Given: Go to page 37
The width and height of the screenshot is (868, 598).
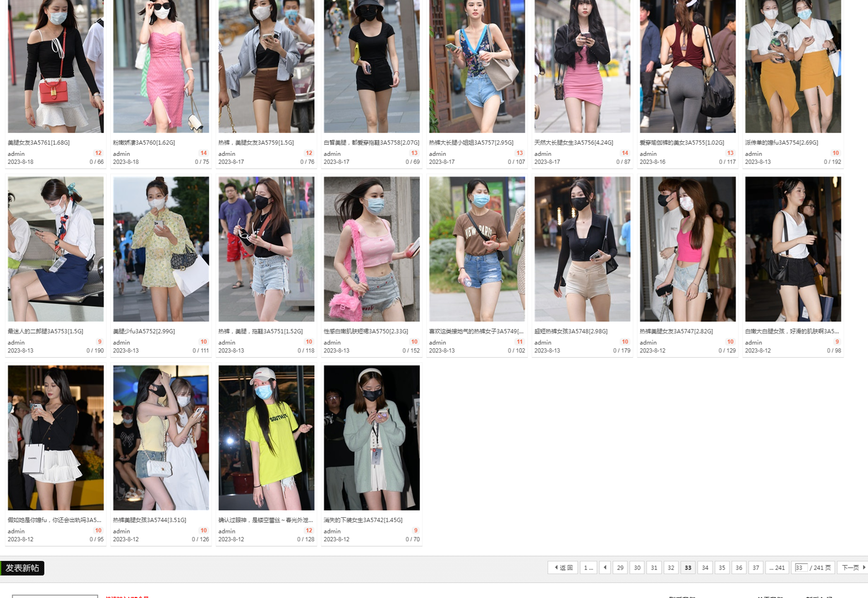Looking at the screenshot, I should coord(756,568).
